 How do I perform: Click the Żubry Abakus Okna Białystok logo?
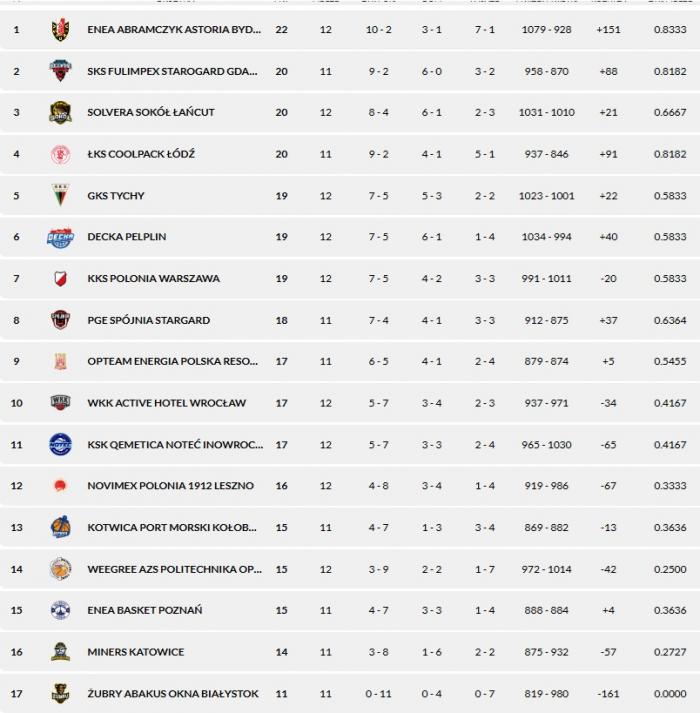60,693
